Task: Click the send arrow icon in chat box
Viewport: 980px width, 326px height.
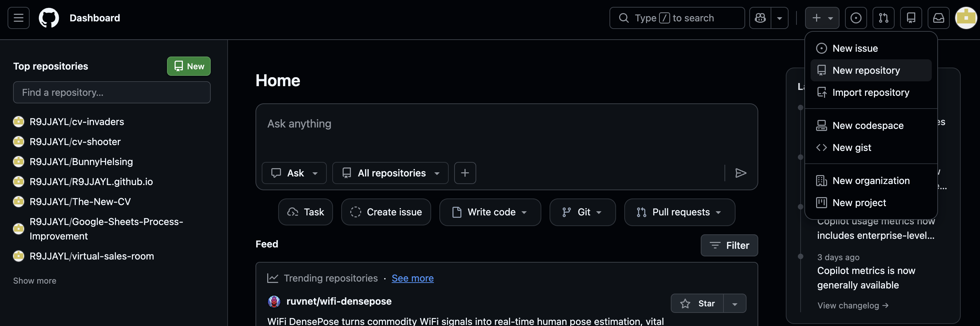Action: coord(740,173)
